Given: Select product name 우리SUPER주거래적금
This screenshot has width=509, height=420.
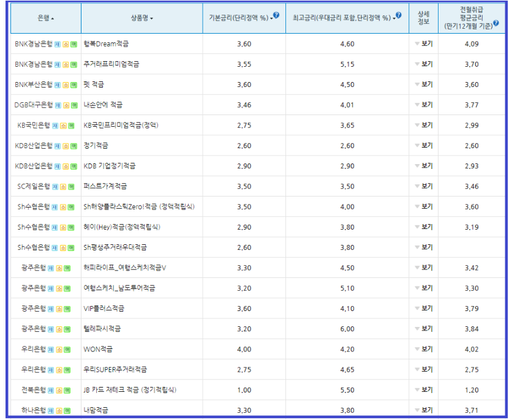Looking at the screenshot, I should pyautogui.click(x=115, y=370).
